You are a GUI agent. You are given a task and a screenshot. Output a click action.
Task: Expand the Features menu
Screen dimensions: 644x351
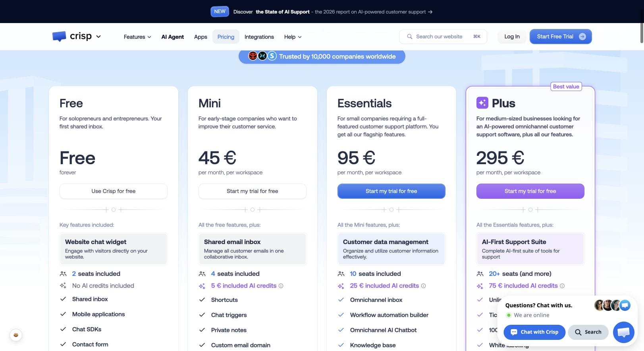tap(137, 37)
